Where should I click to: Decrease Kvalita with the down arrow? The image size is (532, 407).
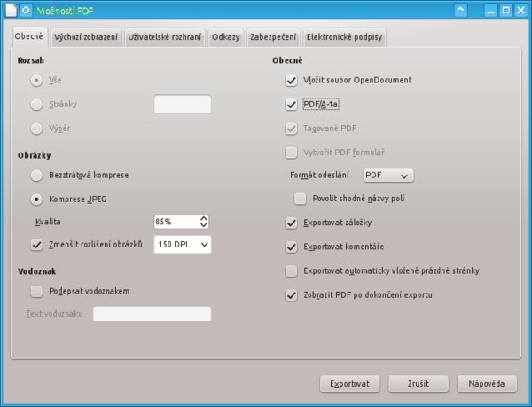click(x=204, y=225)
